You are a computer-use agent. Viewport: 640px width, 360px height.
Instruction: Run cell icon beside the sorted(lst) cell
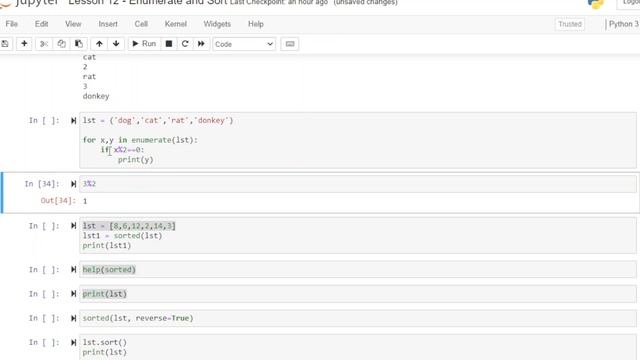73,226
